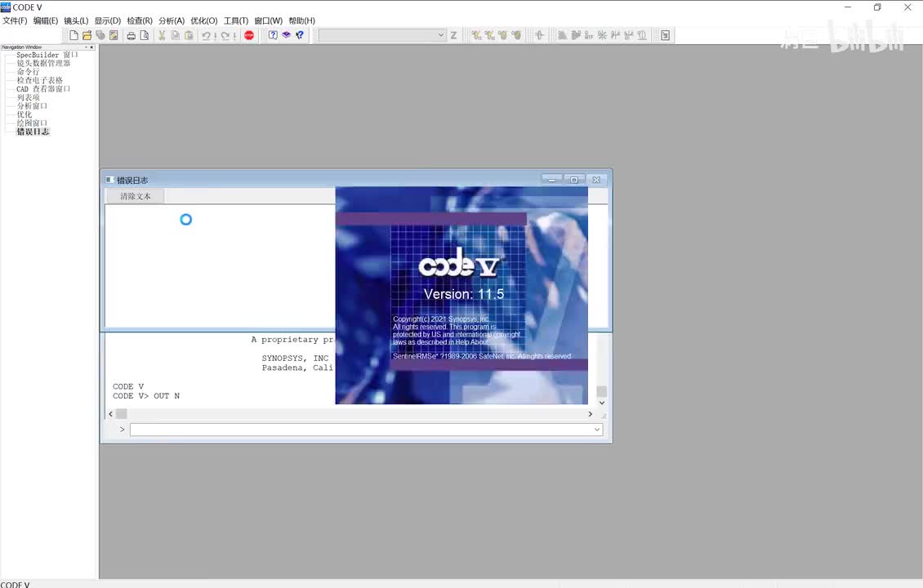Image resolution: width=923 pixels, height=588 pixels.
Task: Click the icon between Open and pencil icon
Action: (100, 35)
